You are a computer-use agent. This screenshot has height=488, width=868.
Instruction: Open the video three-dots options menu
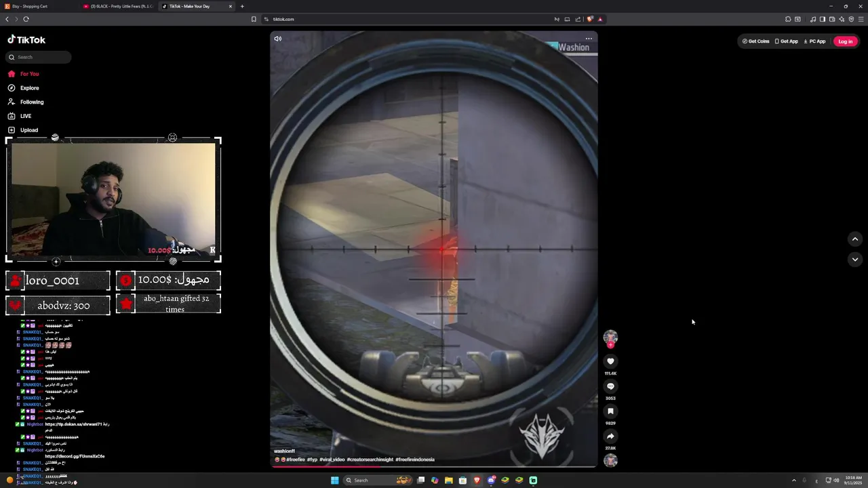point(589,39)
